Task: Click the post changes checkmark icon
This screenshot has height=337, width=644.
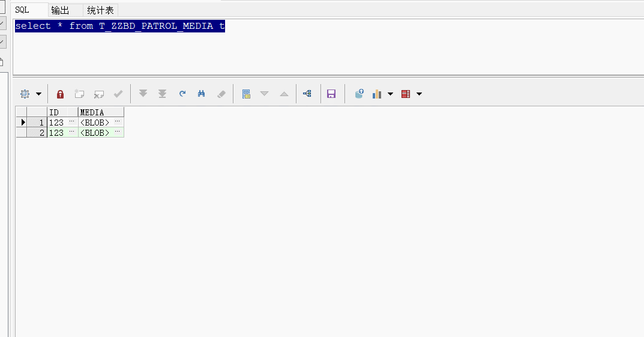Action: 118,94
